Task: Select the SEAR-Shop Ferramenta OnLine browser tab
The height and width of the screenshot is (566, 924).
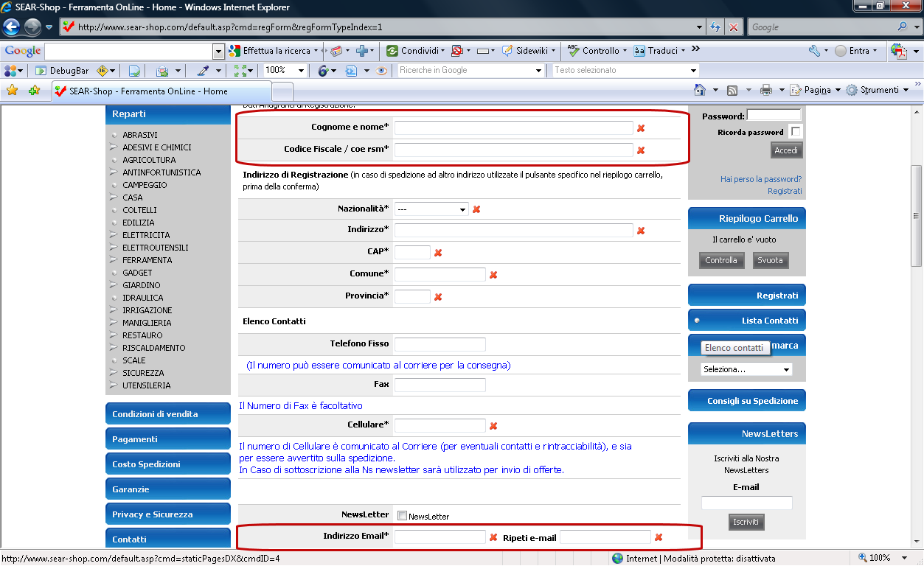Action: click(162, 91)
